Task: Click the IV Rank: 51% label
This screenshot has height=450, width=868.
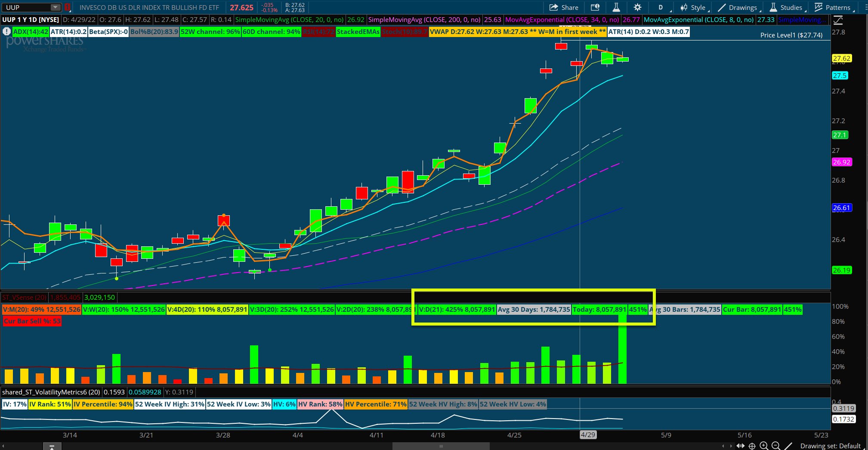Action: pos(50,404)
